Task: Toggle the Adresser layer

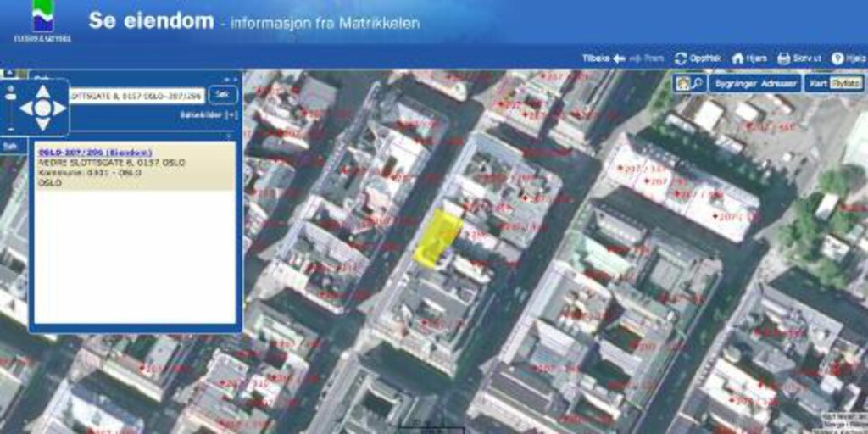Action: click(779, 84)
